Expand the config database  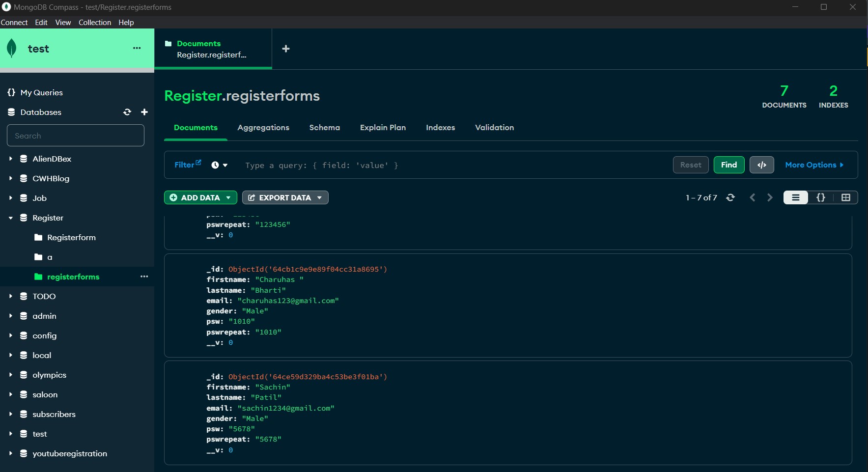pyautogui.click(x=10, y=335)
